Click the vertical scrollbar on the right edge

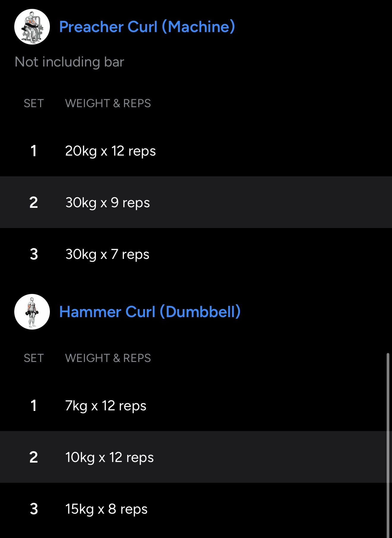point(388,445)
